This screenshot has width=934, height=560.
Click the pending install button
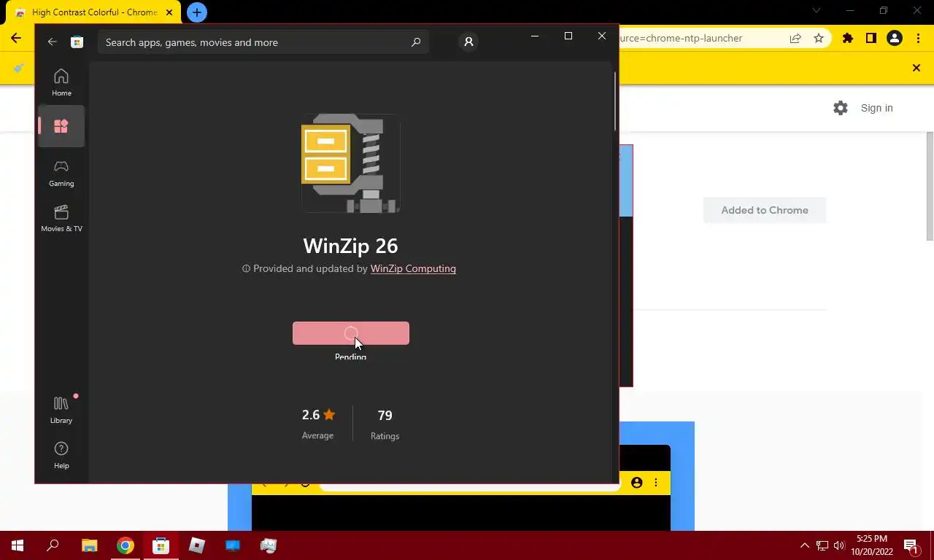351,333
